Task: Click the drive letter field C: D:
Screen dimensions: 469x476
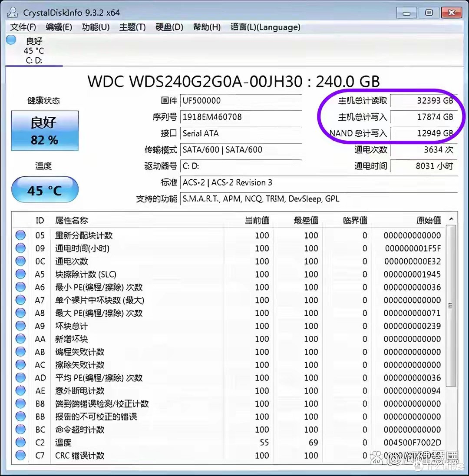Action: (241, 166)
